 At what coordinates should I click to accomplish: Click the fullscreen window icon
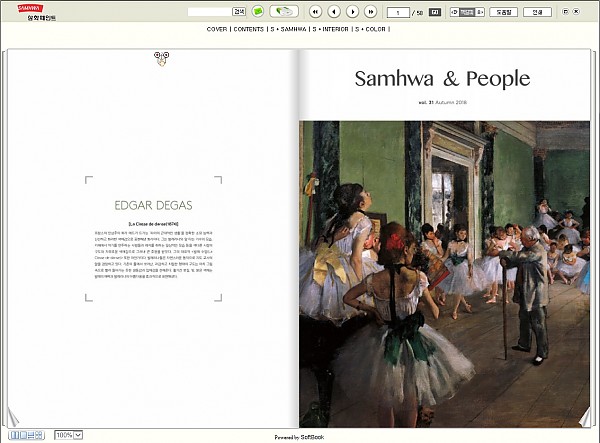[565, 12]
